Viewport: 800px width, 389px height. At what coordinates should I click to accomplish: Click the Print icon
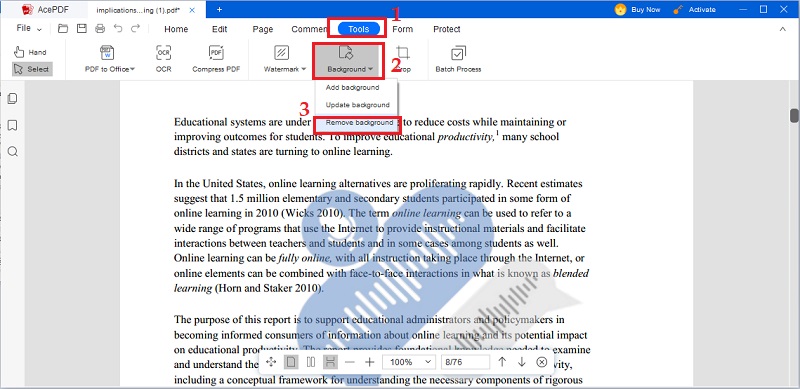click(x=100, y=29)
